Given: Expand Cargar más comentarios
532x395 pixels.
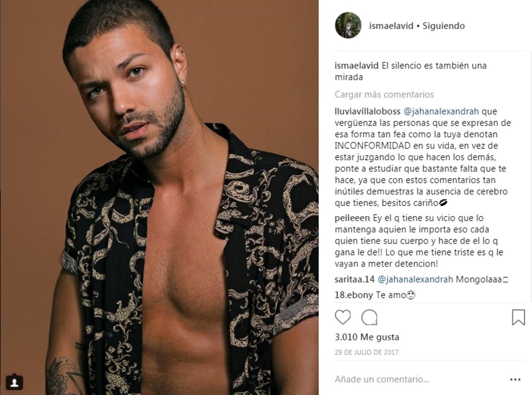Looking at the screenshot, I should tap(384, 94).
